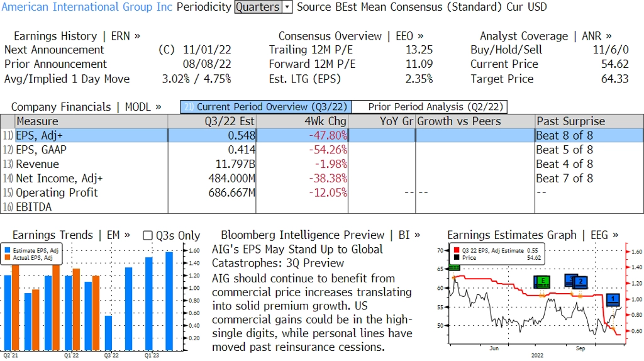Click the red Q3 22 EPS legend square

(455, 250)
